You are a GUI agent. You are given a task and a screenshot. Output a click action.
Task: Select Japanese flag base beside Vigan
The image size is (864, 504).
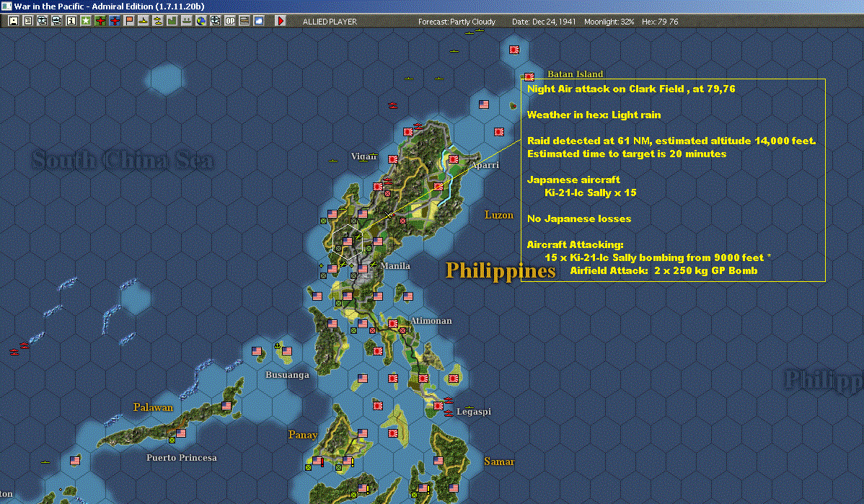[393, 159]
